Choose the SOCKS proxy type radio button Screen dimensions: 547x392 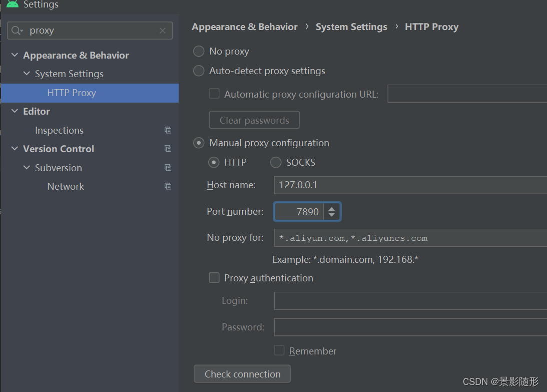[276, 162]
